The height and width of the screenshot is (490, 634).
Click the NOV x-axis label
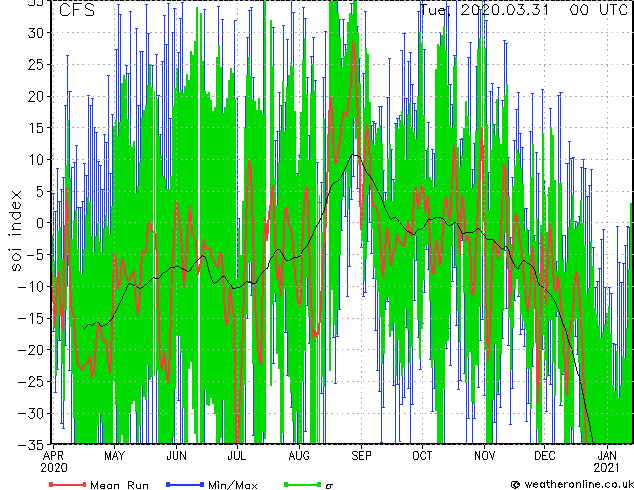pos(484,456)
